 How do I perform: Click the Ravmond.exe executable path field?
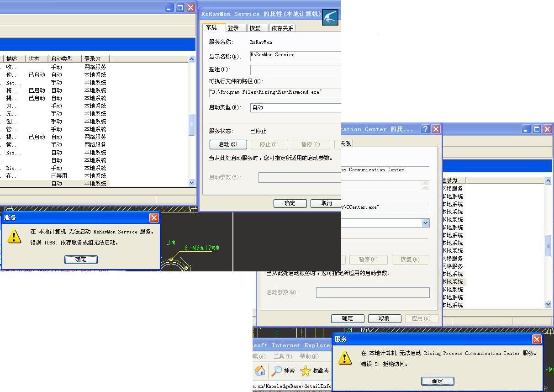click(275, 92)
